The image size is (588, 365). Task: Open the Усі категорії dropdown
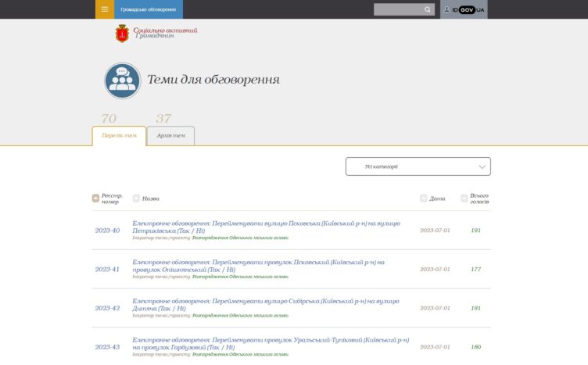418,166
